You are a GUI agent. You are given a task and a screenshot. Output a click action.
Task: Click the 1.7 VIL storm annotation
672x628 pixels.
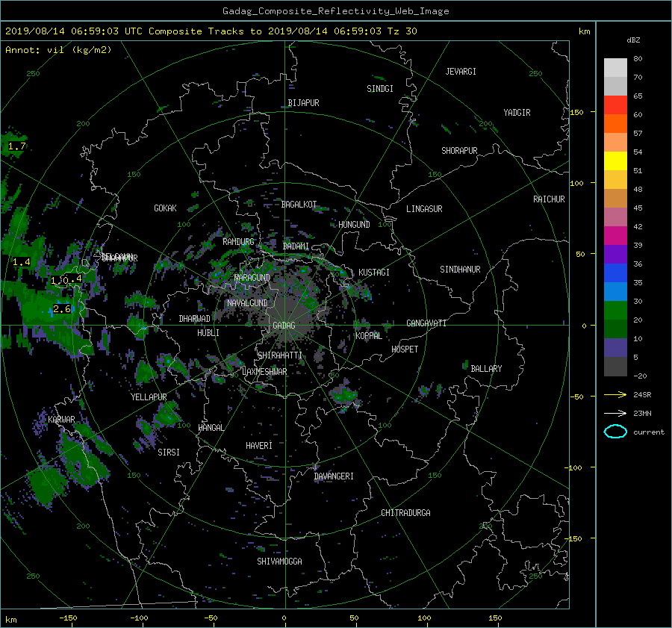coord(16,146)
